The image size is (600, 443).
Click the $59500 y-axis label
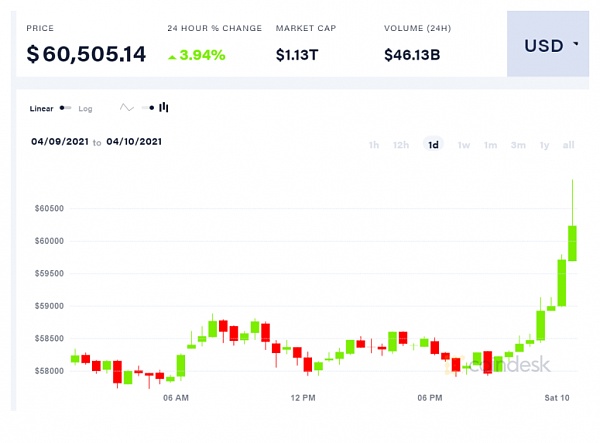click(49, 274)
